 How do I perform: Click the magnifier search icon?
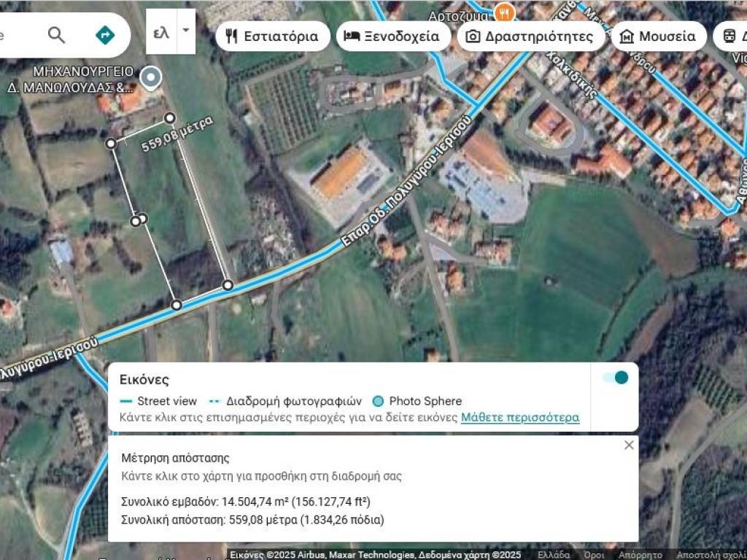tap(56, 34)
